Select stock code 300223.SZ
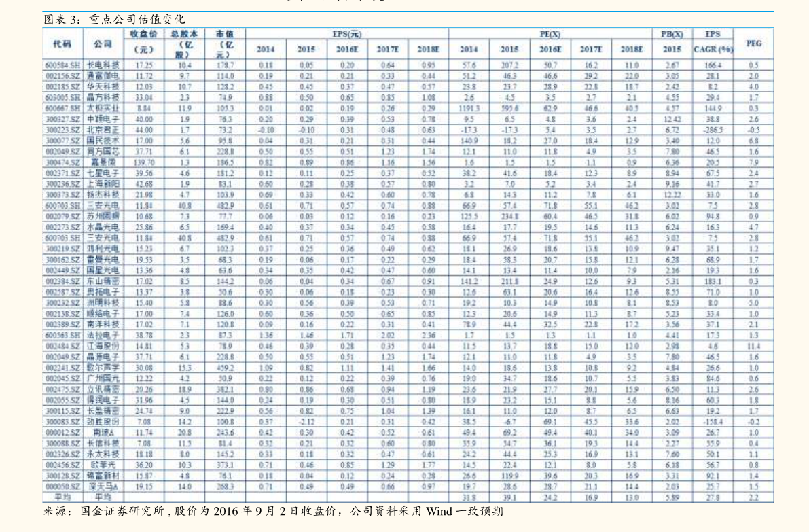 click(62, 130)
